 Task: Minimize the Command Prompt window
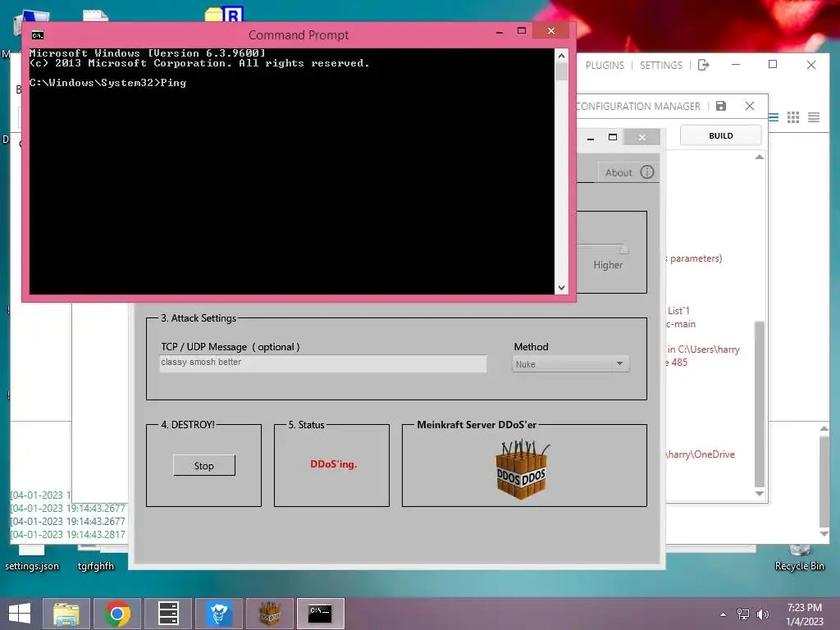[500, 32]
